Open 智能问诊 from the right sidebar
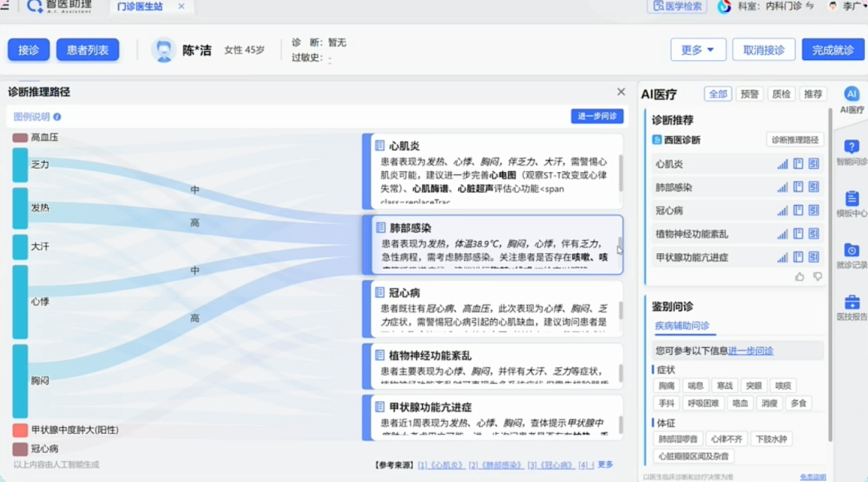 [x=851, y=148]
